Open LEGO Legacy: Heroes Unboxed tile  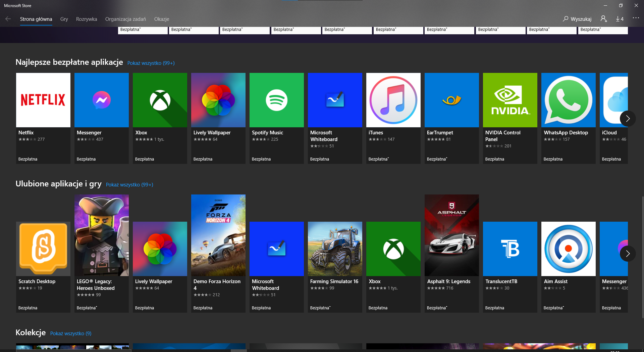pyautogui.click(x=102, y=254)
